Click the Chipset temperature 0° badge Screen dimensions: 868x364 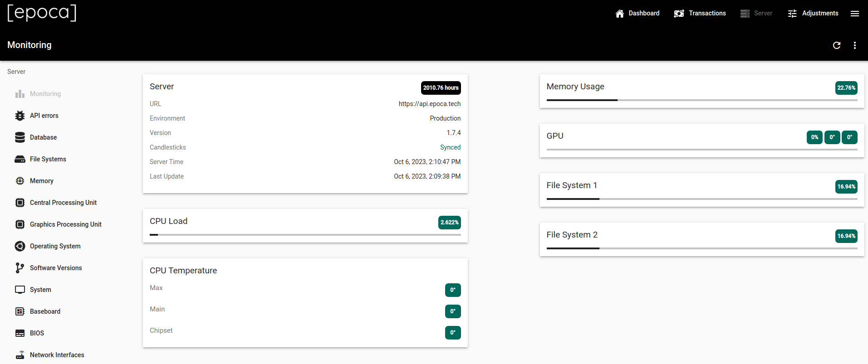coord(453,333)
